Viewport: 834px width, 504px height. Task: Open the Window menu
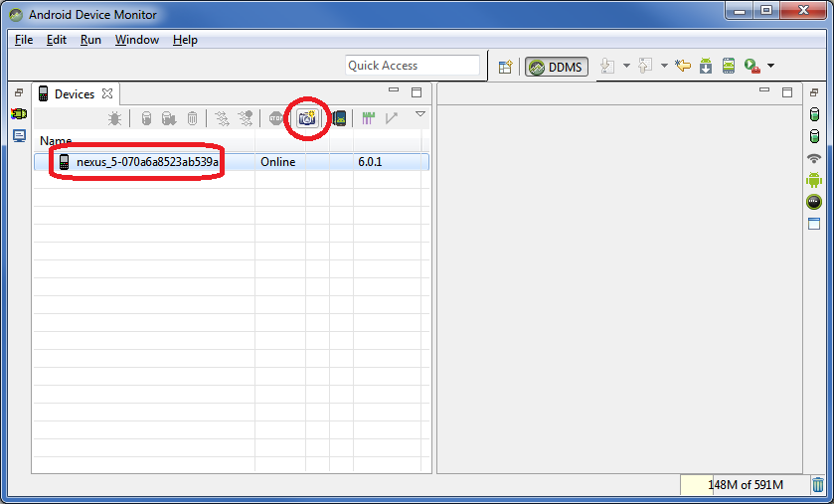(x=137, y=40)
